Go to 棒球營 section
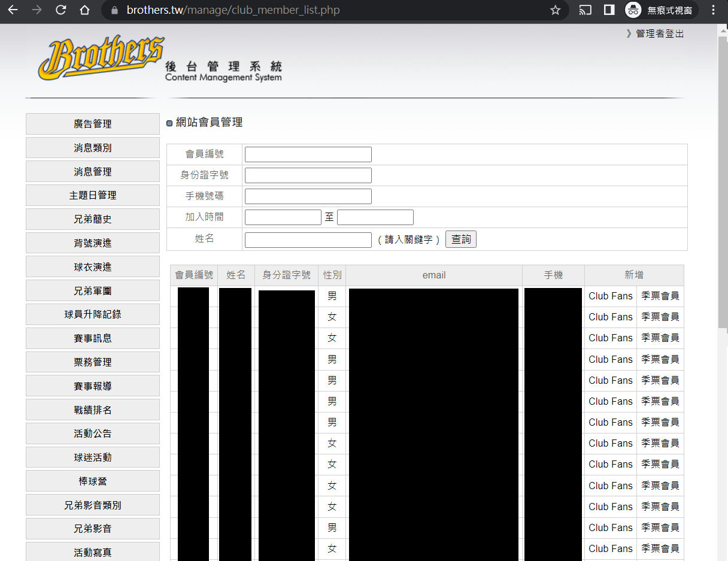 93,481
